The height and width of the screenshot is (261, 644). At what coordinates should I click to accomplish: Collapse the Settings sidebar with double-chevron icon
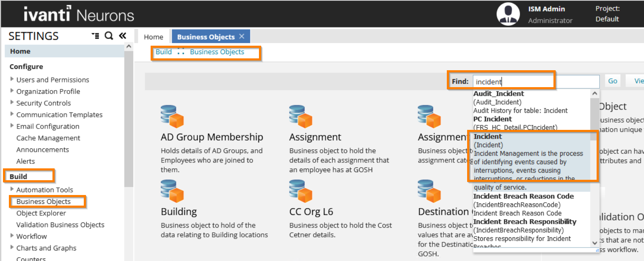pos(122,36)
